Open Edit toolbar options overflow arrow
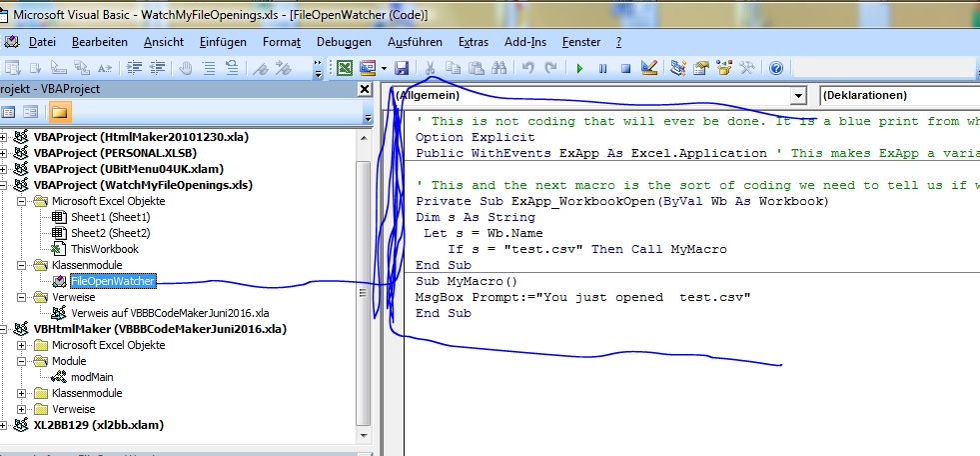Viewport: 980px width, 456px height. point(318,69)
